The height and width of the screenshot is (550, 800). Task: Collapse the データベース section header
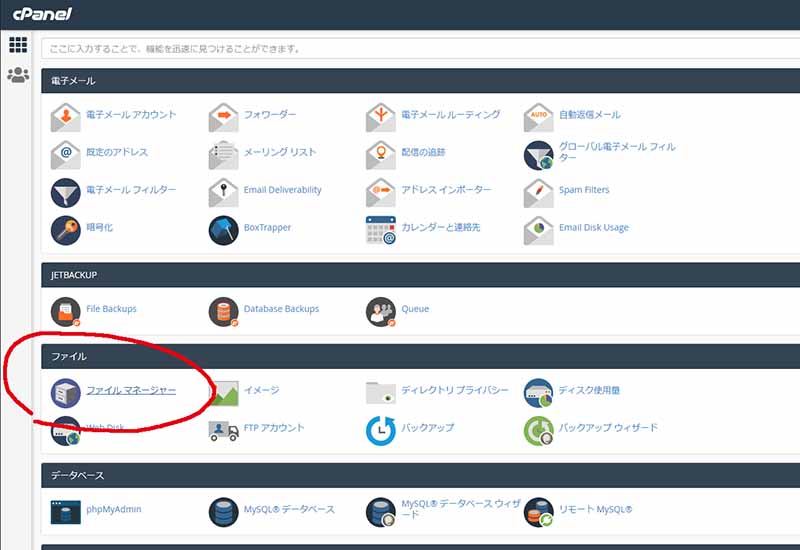[420, 475]
